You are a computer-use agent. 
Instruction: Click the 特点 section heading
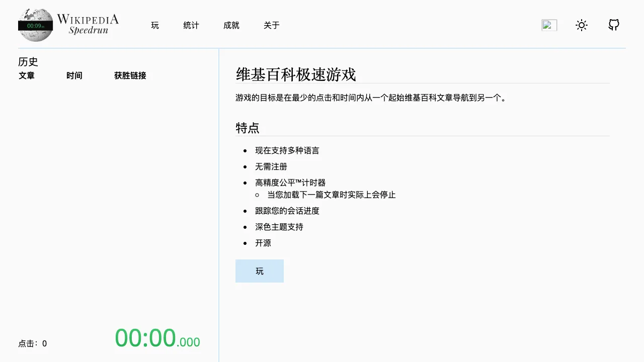(x=248, y=128)
